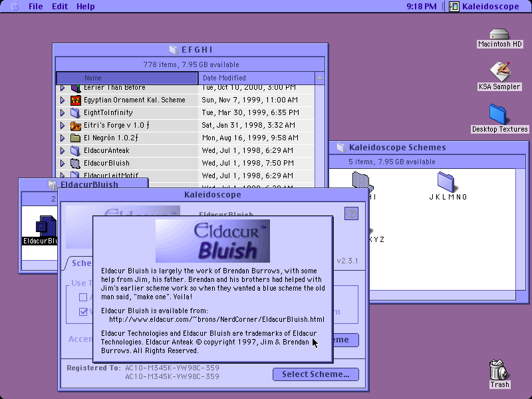Sort by the Date Modified column header
The image size is (532, 399).
(x=257, y=78)
